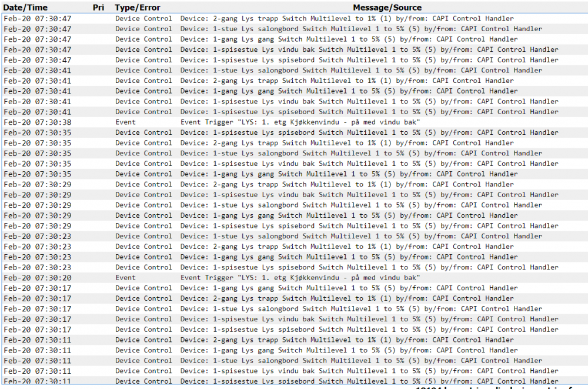
Task: Select 07:30:41 entry for 1-gang Lys gang
Action: coord(349,91)
